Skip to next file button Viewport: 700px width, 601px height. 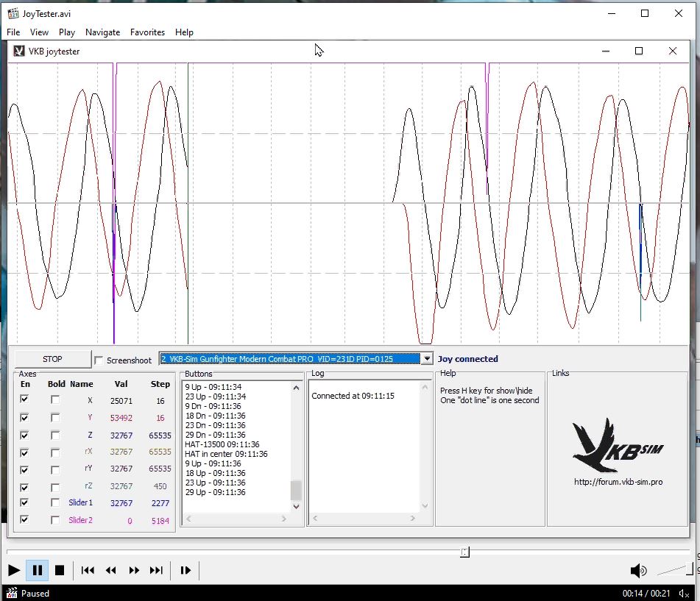[x=156, y=570]
